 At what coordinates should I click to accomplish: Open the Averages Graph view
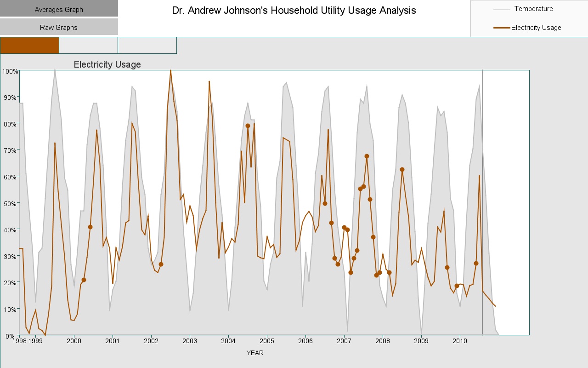click(x=59, y=8)
